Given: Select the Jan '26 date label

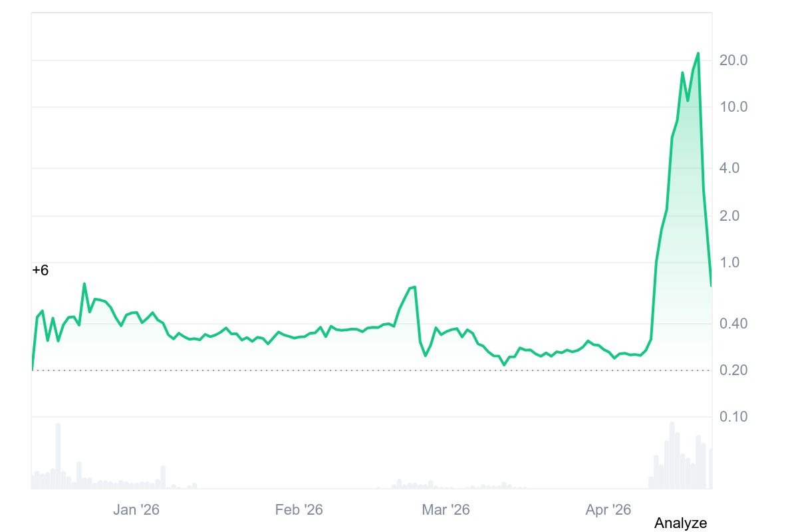Looking at the screenshot, I should click(136, 510).
